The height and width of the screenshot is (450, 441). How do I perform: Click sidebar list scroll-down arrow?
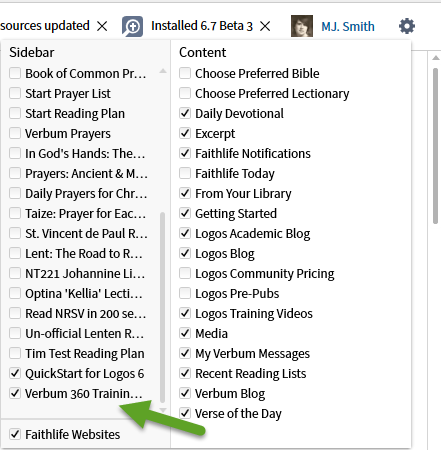(x=163, y=410)
